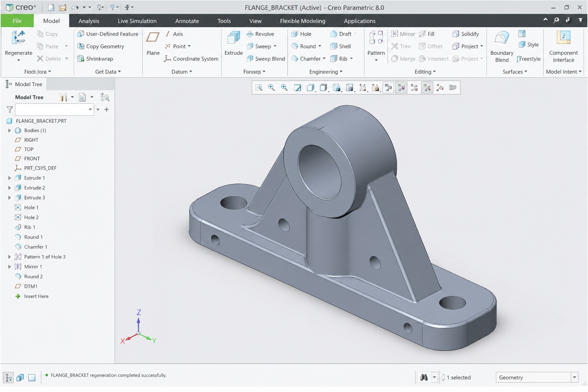Insert a Coordinate System from the ribbon

pyautogui.click(x=191, y=59)
